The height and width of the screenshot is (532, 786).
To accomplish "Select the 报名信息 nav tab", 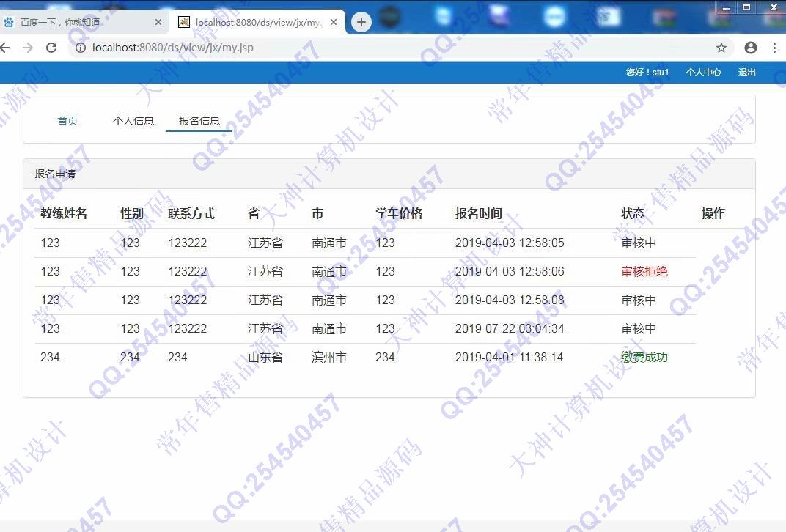I will tap(199, 121).
